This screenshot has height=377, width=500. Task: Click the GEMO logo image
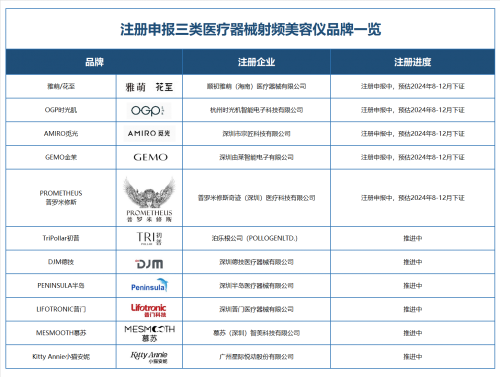click(x=150, y=157)
